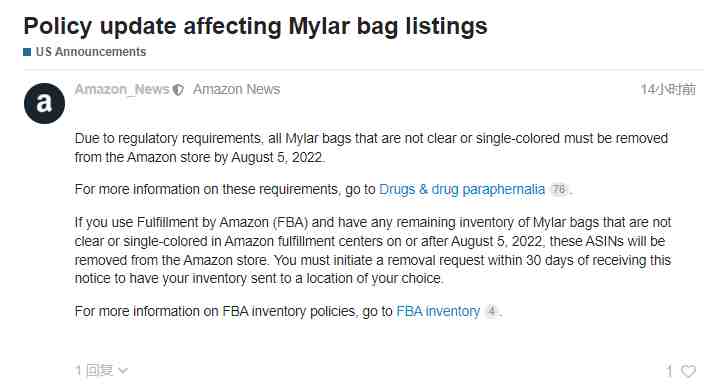
Task: Click the blue US Announcements category square
Action: 27,52
